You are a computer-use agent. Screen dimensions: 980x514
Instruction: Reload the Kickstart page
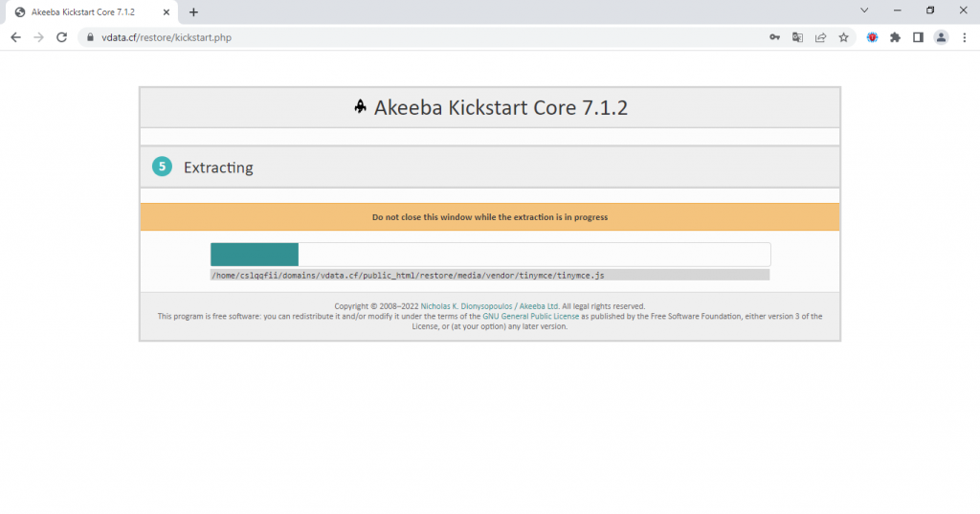(x=62, y=37)
